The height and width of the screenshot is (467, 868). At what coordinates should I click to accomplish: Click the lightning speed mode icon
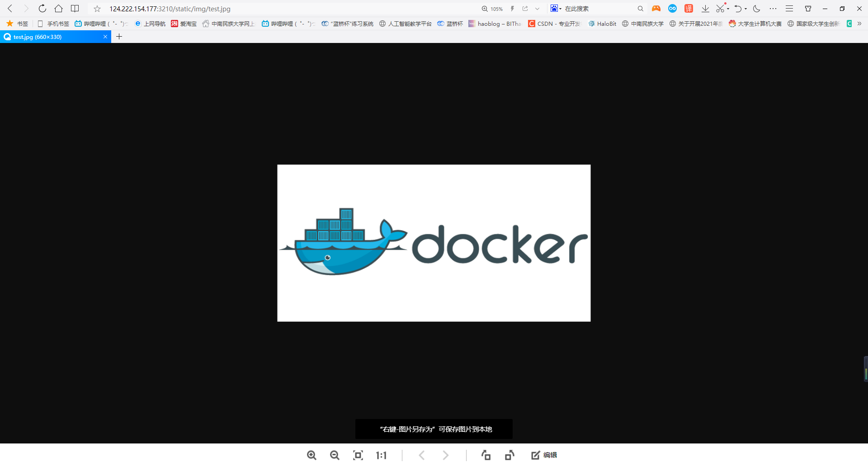point(512,9)
